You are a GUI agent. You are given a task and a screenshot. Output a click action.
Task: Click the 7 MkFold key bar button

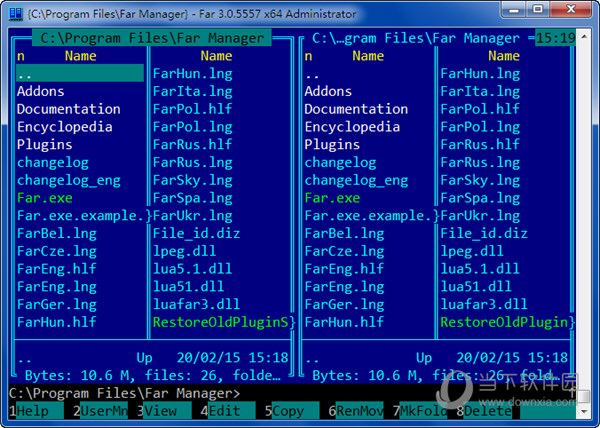(x=420, y=411)
